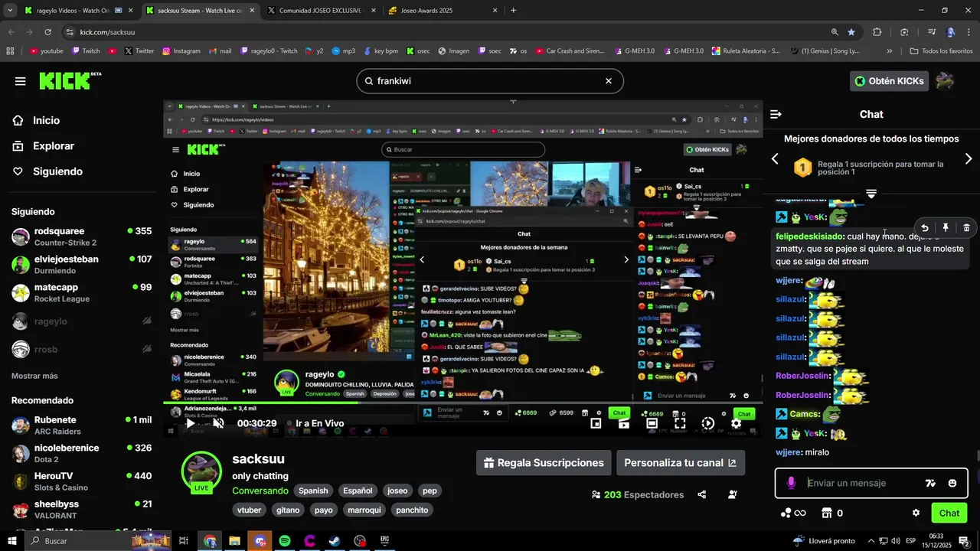Open the user profile avatar menu

coord(945,81)
